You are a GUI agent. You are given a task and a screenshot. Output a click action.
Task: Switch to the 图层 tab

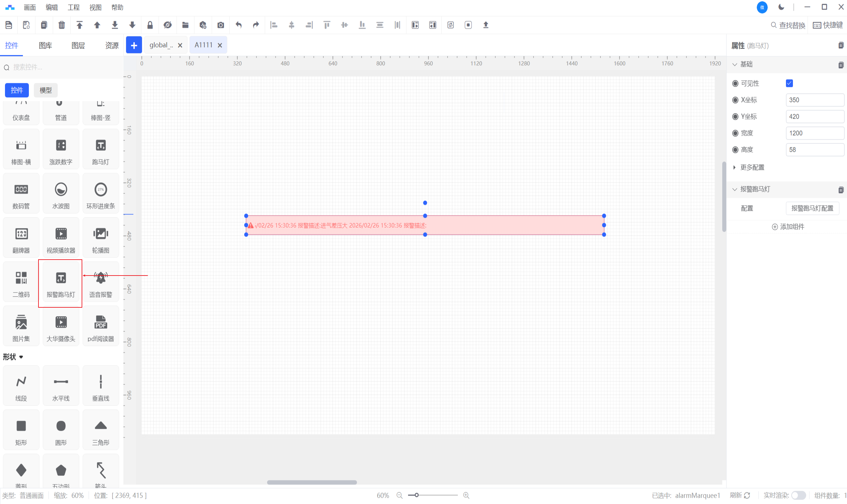(78, 45)
